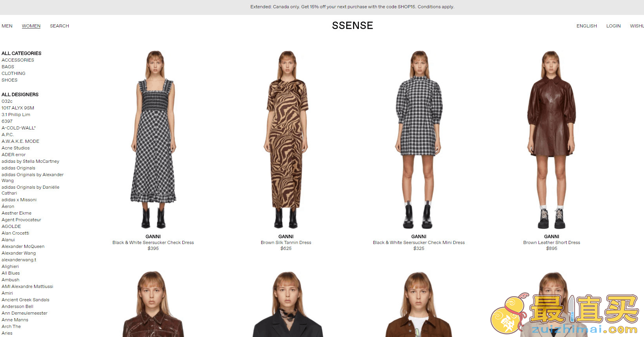Open the WOMEN section
The width and height of the screenshot is (644, 337).
pos(31,26)
